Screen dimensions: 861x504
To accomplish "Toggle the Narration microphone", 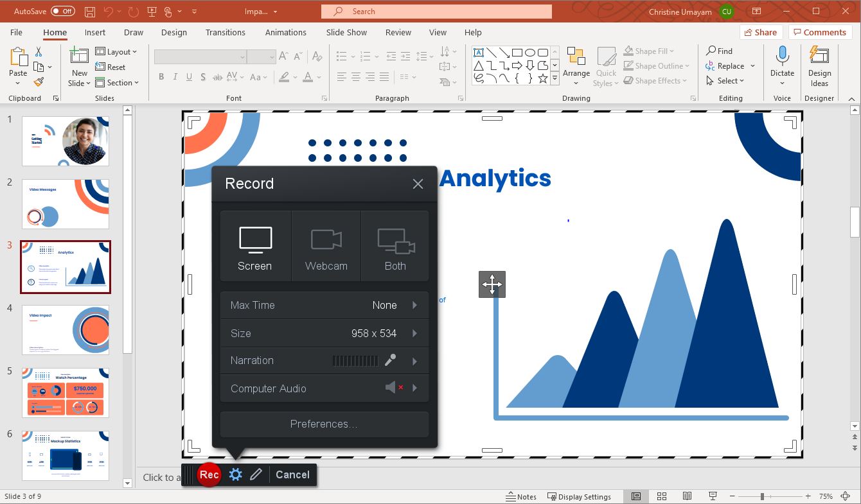I will [390, 360].
